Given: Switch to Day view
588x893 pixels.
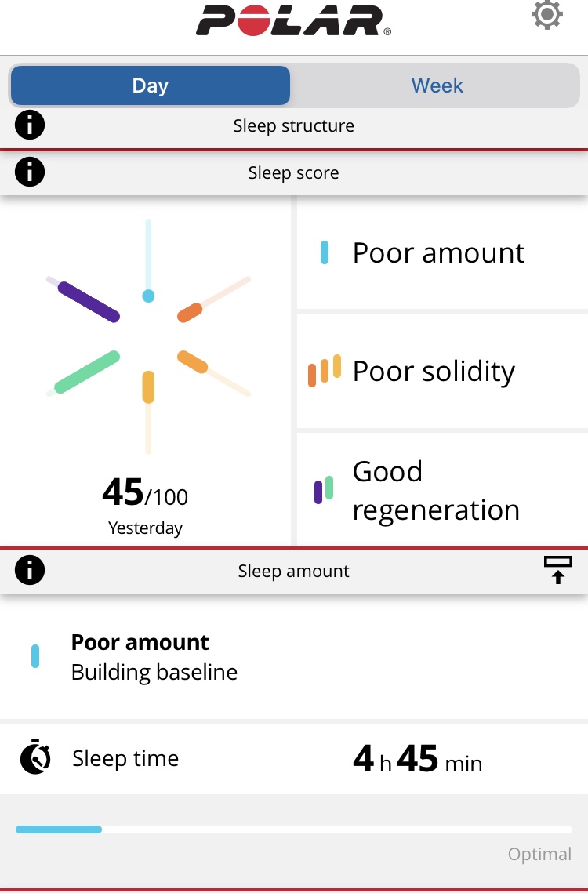Looking at the screenshot, I should 151,85.
